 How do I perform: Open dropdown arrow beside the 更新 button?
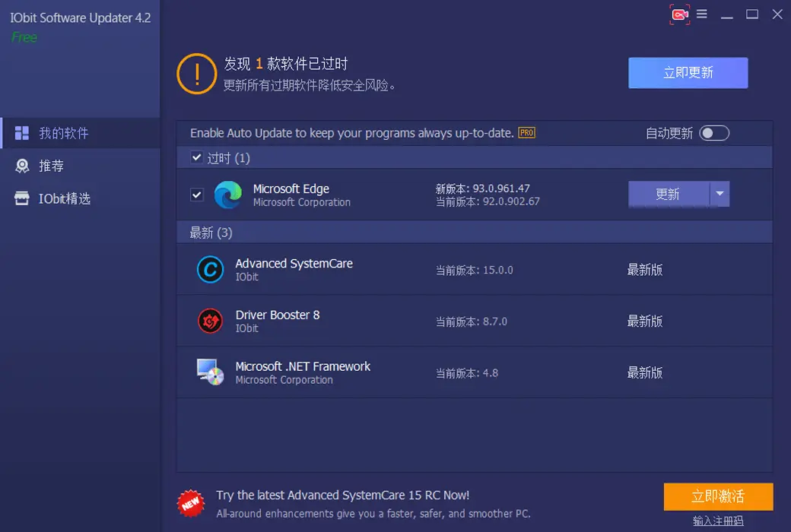click(720, 194)
